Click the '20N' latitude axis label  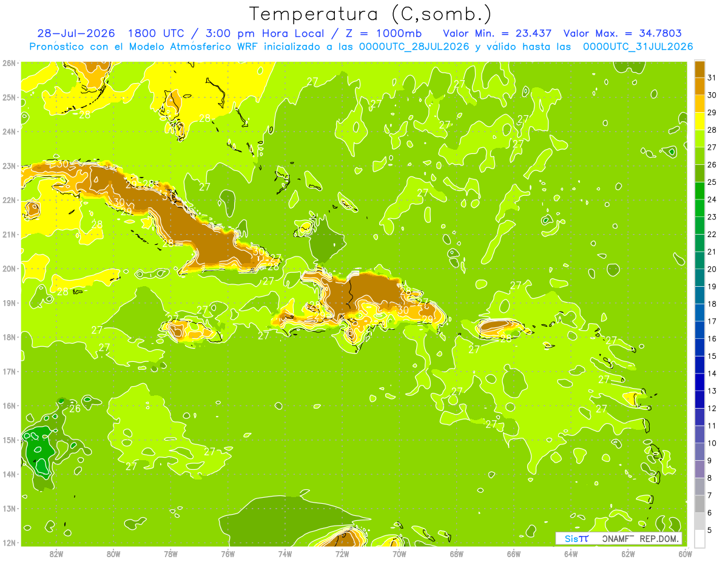pyautogui.click(x=9, y=269)
